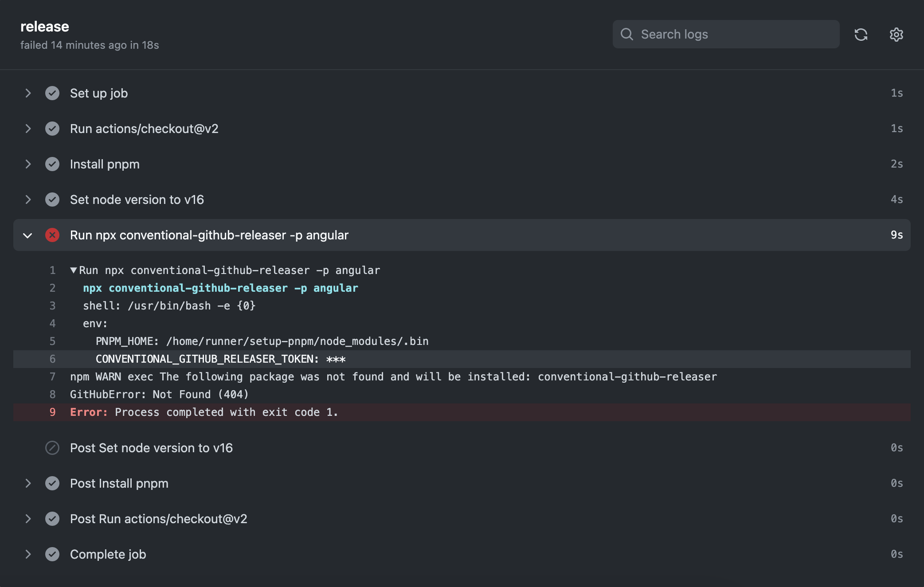Expand the Complete job step
924x587 pixels.
coord(28,554)
